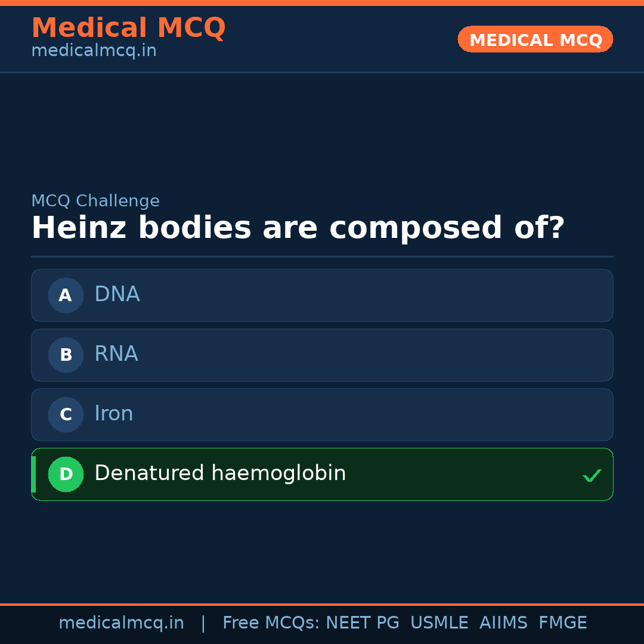The width and height of the screenshot is (644, 644).
Task: Choose the RNA answer text
Action: (116, 354)
